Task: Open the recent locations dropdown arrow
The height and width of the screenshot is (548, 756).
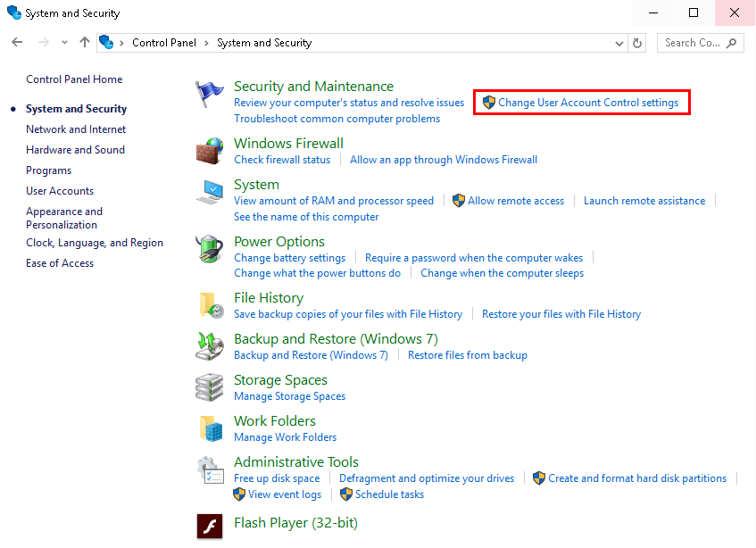Action: click(64, 43)
